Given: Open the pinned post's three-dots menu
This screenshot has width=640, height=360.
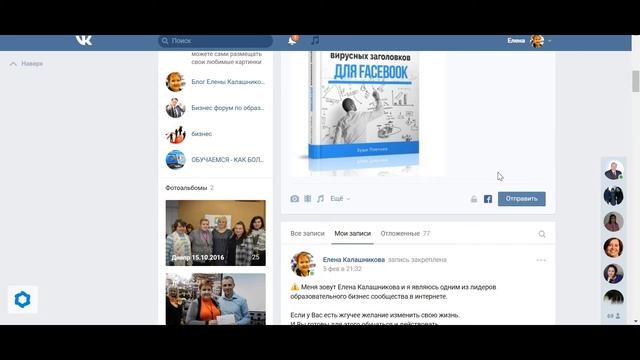Looking at the screenshot, I should point(541,260).
